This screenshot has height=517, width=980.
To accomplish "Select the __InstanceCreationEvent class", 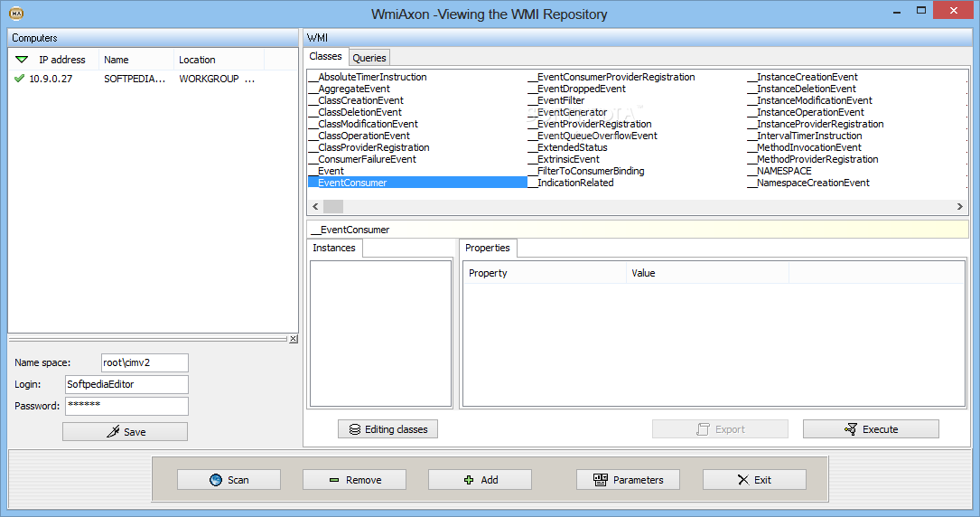I will [803, 77].
